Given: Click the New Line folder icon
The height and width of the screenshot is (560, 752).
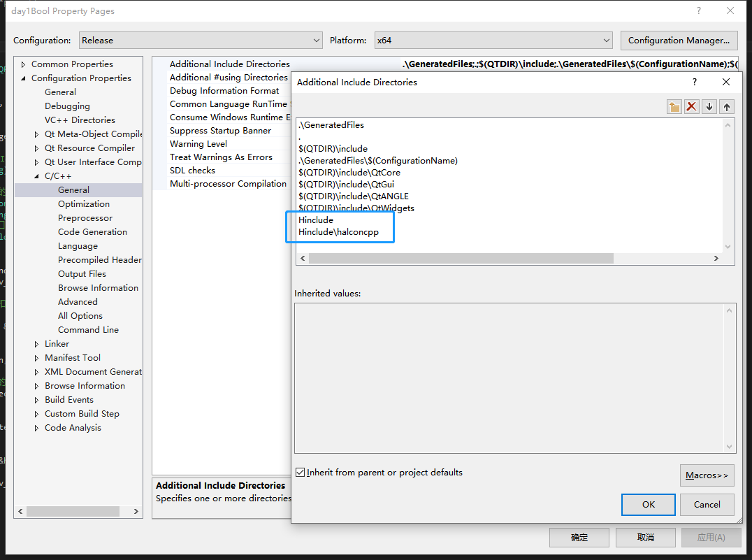Looking at the screenshot, I should (674, 106).
